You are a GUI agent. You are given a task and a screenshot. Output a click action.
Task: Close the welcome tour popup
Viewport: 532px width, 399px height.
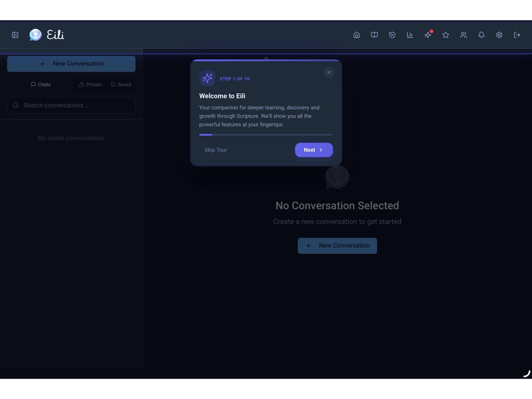tap(329, 72)
